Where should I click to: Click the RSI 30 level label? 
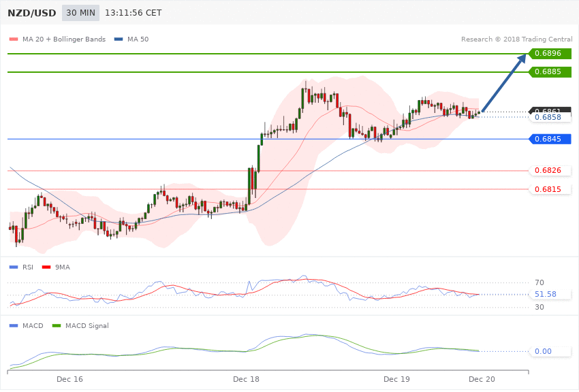539,307
